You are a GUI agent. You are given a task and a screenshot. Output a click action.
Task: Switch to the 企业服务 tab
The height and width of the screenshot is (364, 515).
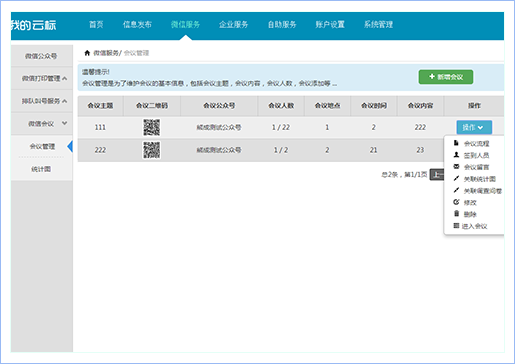point(233,24)
